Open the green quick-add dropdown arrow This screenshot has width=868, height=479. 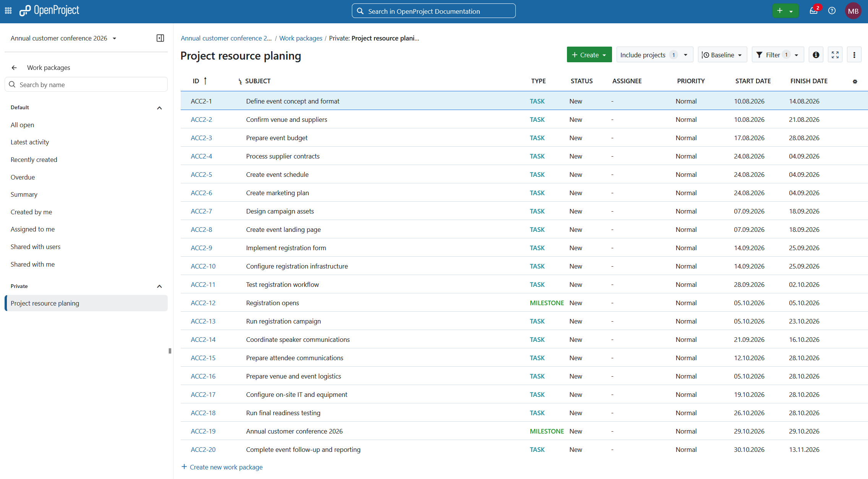point(791,11)
